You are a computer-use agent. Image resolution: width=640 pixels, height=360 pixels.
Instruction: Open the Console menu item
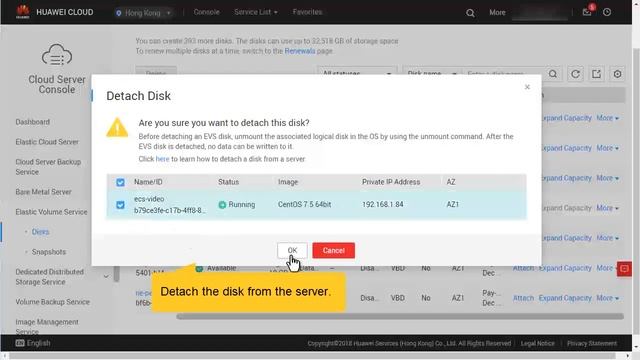tap(207, 12)
